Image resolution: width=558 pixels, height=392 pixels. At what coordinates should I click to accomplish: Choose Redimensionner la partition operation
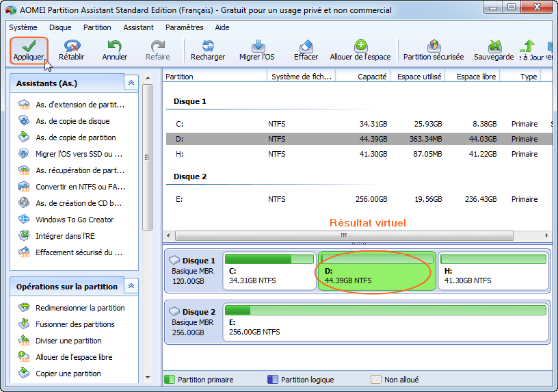tap(72, 308)
